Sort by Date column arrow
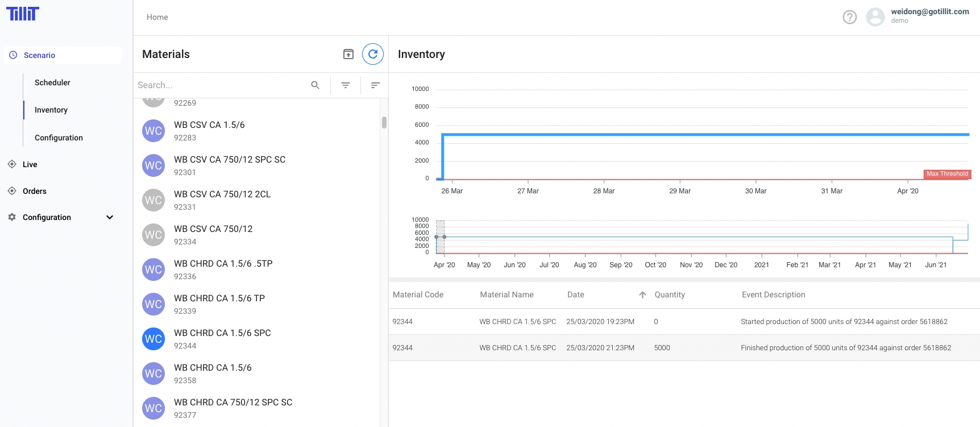 point(642,295)
